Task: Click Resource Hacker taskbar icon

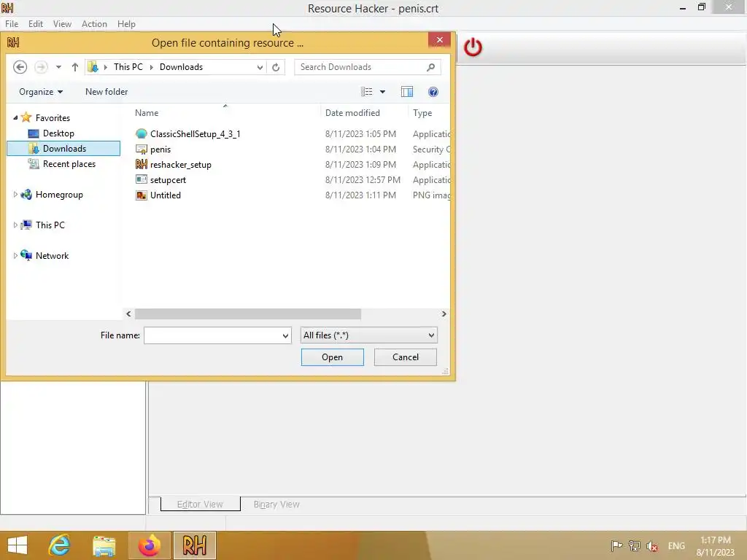Action: point(194,545)
